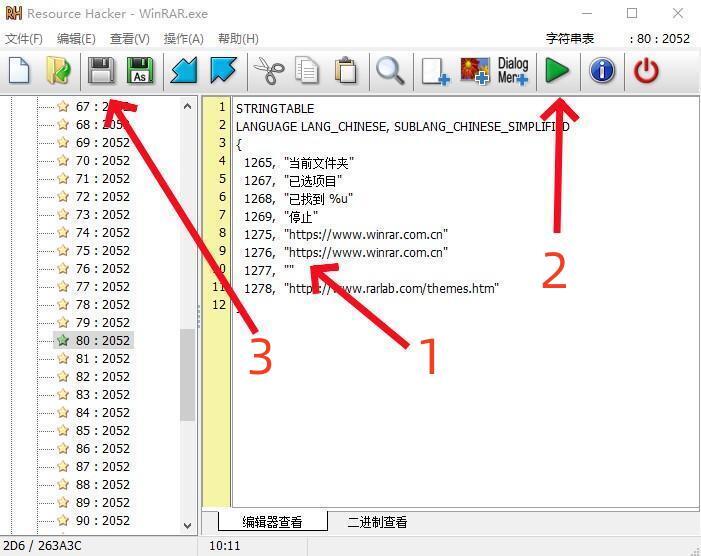Screen dimensions: 701x556
Task: Select tree item 85 : 2052
Action: coord(102,431)
